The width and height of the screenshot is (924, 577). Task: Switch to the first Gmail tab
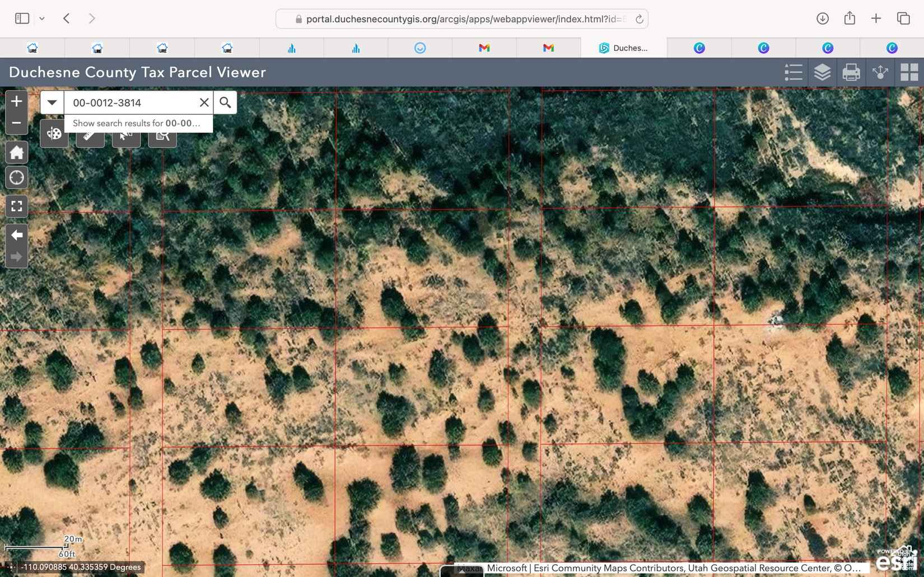(x=484, y=48)
